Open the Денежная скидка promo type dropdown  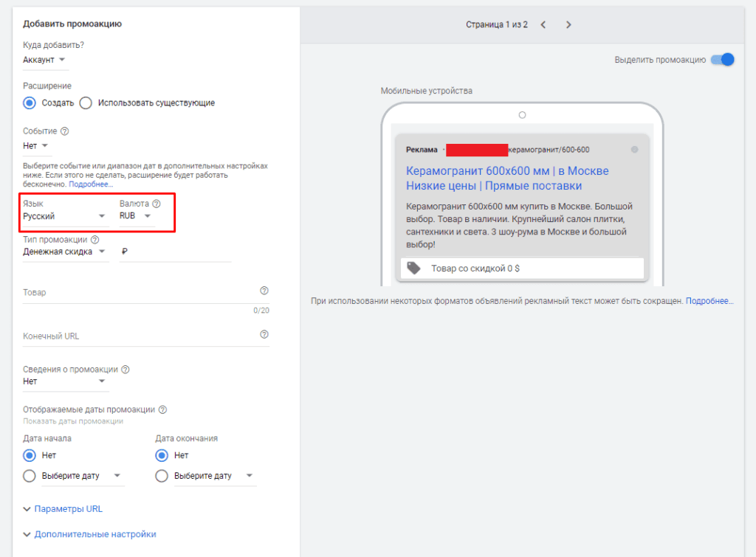tap(65, 252)
